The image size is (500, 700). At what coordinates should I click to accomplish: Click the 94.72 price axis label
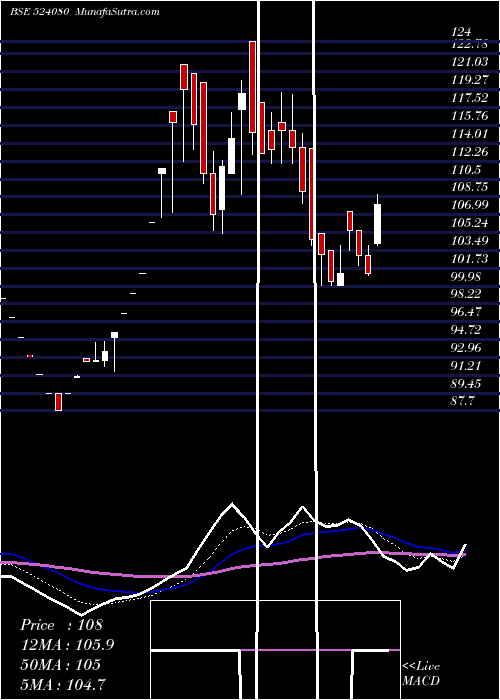[466, 329]
